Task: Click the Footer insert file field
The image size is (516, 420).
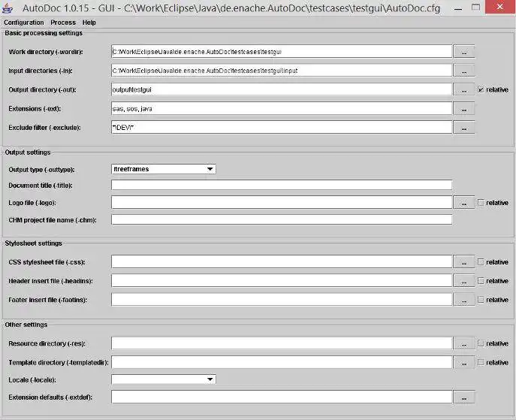Action: (282, 300)
